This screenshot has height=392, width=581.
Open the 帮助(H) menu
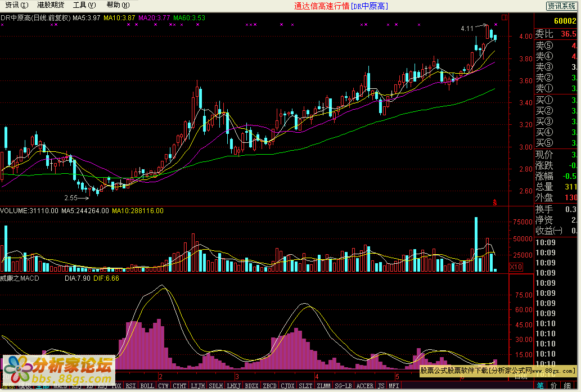pyautogui.click(x=118, y=5)
